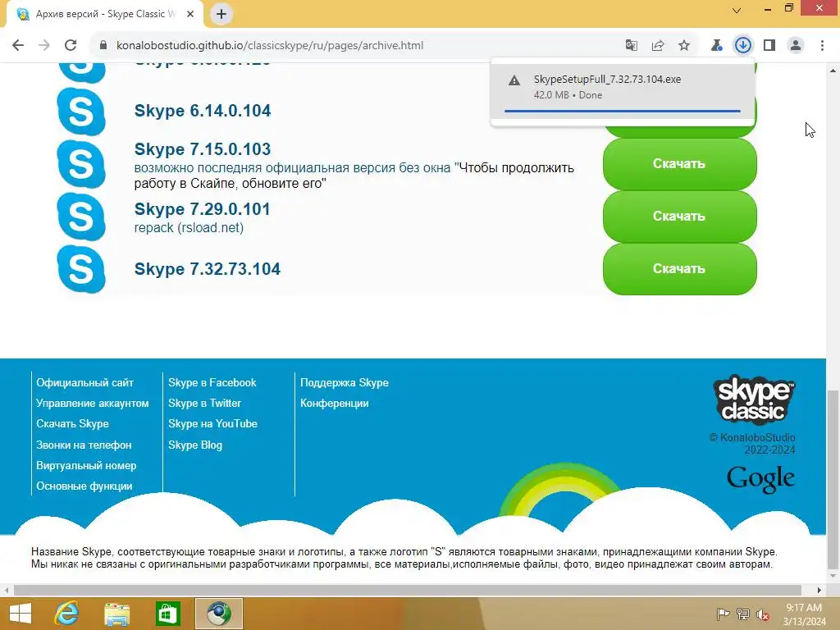Click the Skype 7.32.73.104 logo icon
The height and width of the screenshot is (630, 840).
pos(81,269)
